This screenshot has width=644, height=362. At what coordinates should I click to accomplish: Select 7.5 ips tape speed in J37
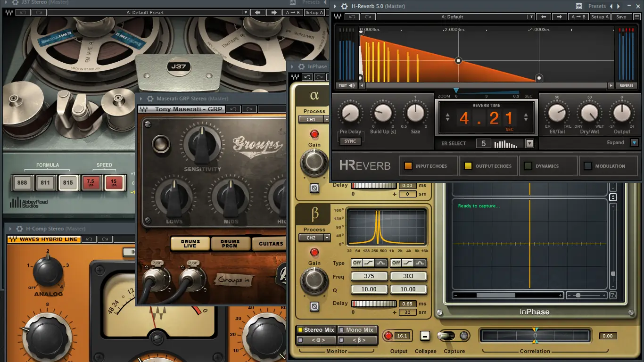[x=91, y=182]
